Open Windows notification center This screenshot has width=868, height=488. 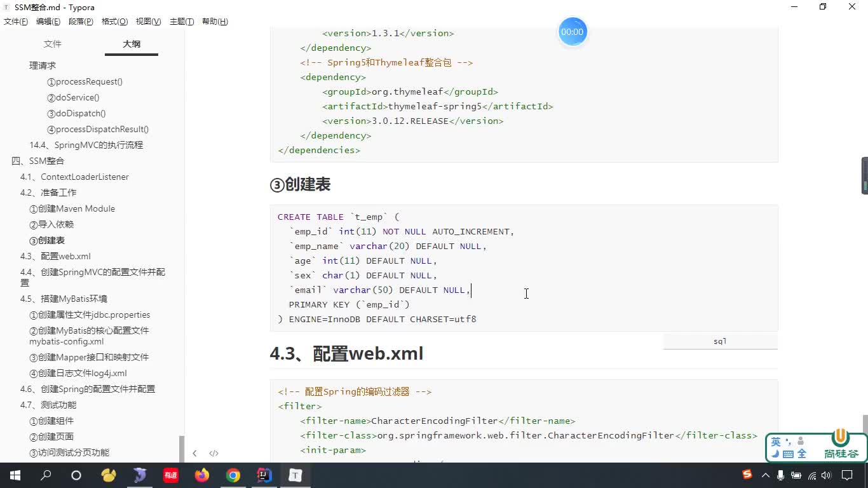click(x=847, y=475)
